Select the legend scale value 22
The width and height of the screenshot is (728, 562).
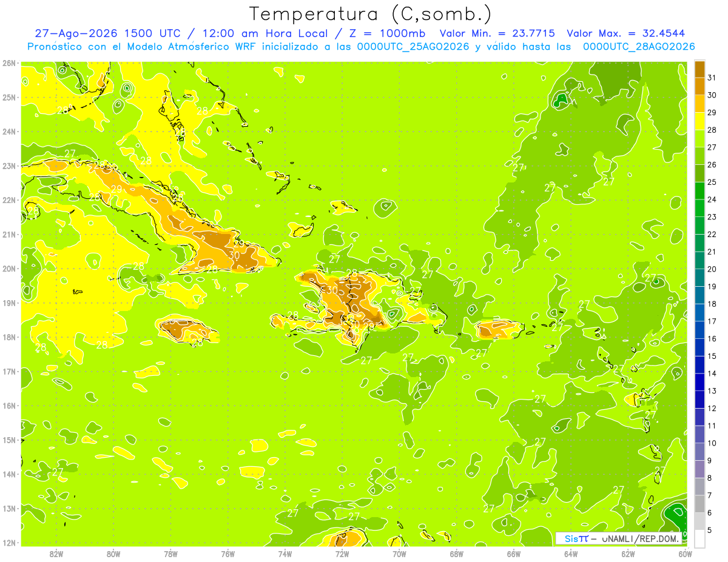[712, 234]
